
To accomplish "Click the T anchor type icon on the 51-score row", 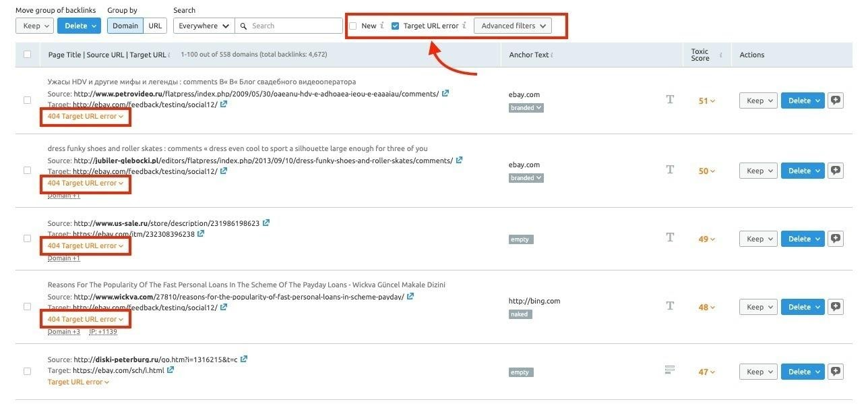I will pos(670,99).
